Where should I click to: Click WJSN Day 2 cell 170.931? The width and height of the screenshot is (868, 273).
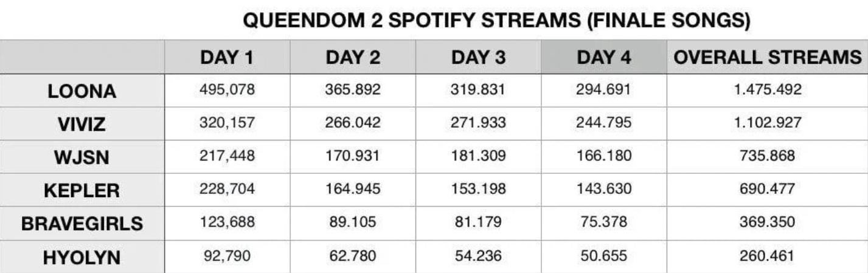pyautogui.click(x=353, y=157)
